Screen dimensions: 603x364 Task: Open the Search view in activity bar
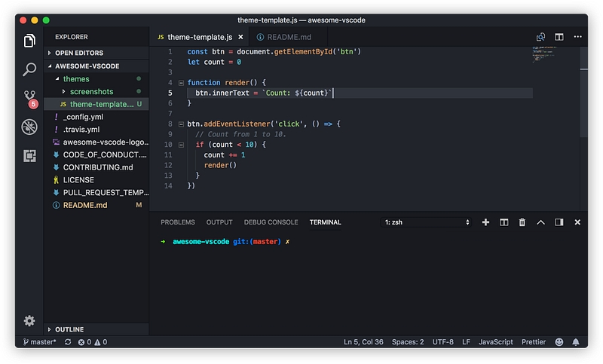pyautogui.click(x=29, y=69)
